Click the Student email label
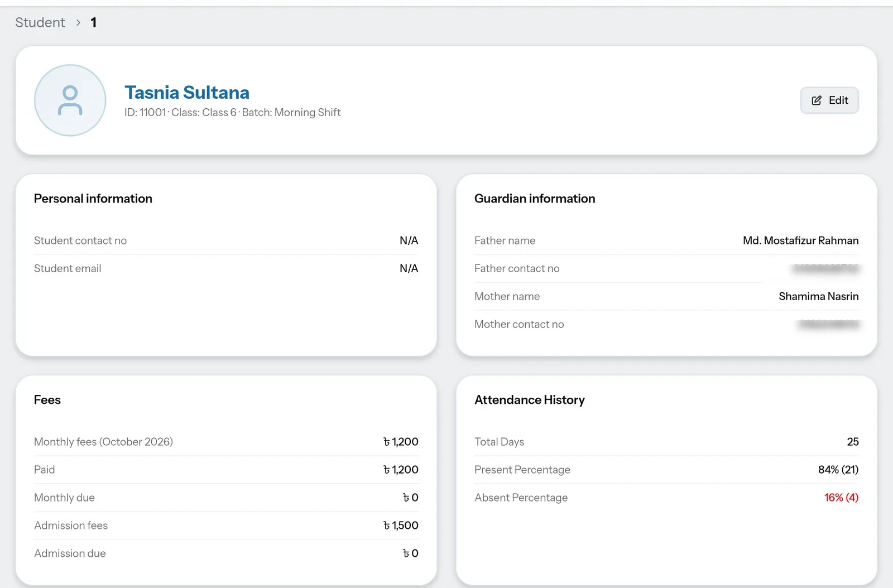 68,268
